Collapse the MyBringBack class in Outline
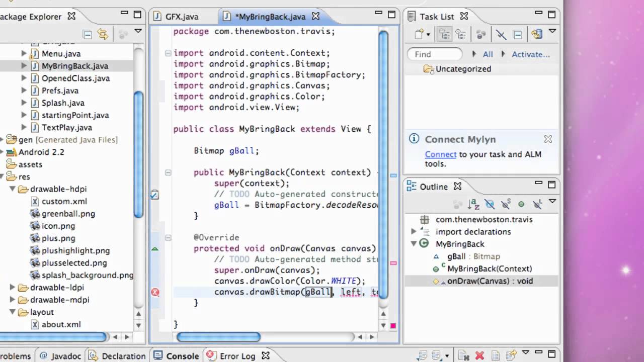Viewport: 644px width, 362px height. click(x=414, y=244)
